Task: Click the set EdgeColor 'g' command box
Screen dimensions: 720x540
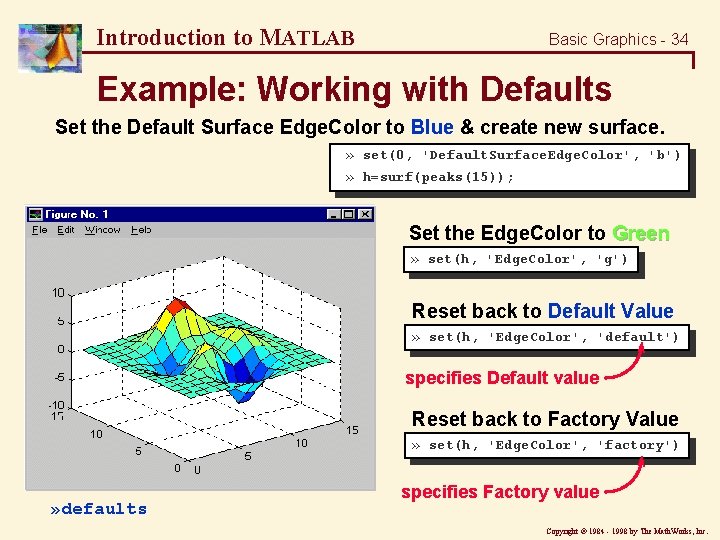Action: 521,260
